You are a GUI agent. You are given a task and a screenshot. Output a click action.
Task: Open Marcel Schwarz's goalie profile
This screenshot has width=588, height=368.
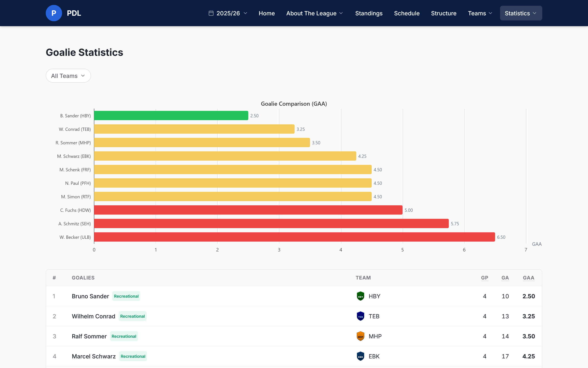coord(94,356)
